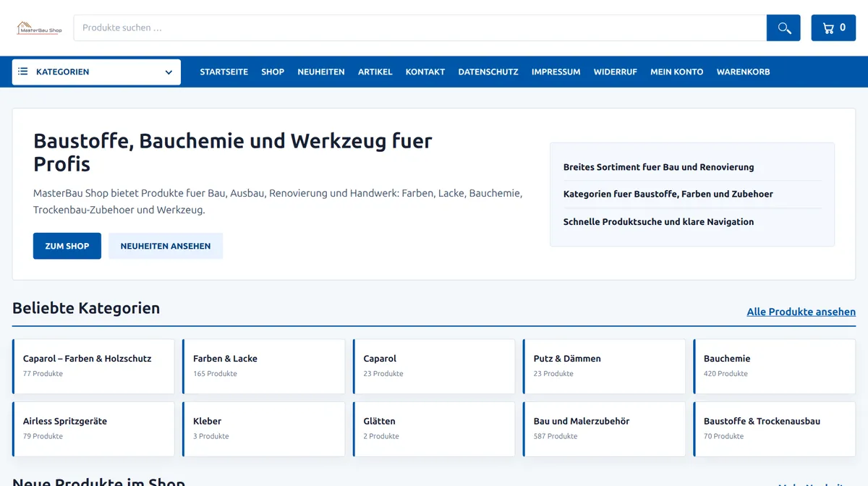Open the shopping cart icon
868x486 pixels.
click(x=828, y=27)
